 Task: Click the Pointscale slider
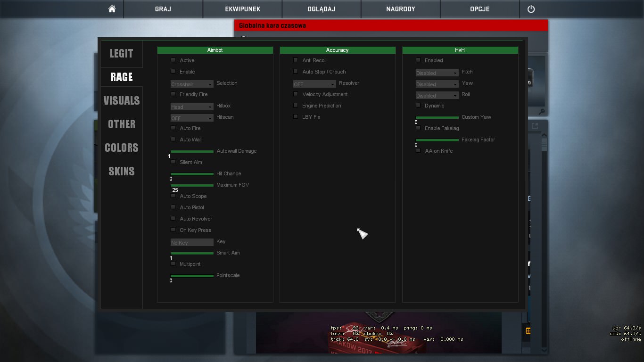tap(192, 276)
